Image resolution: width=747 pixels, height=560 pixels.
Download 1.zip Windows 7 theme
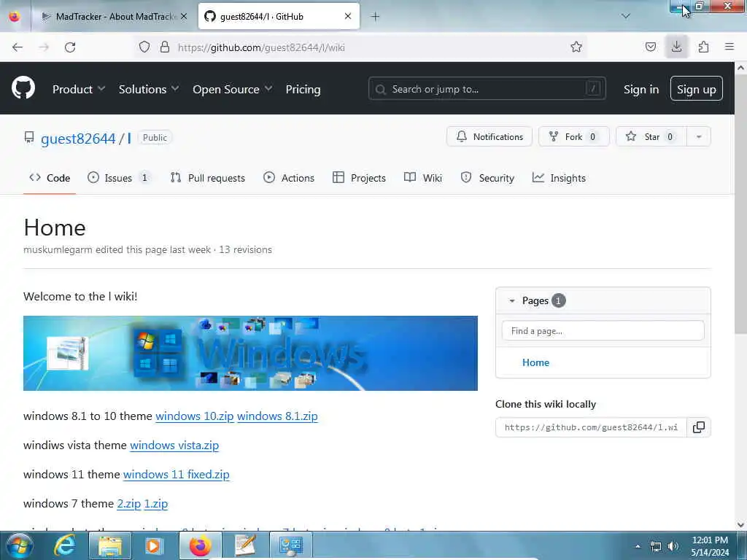point(156,503)
